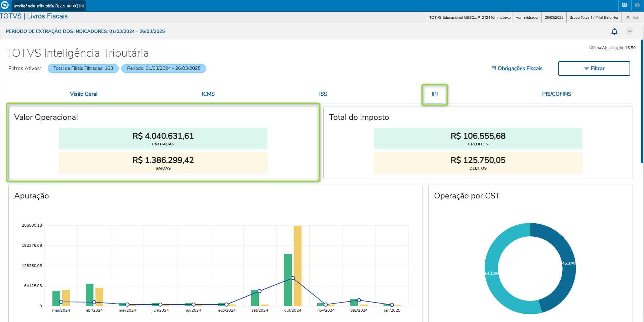Select the IPI tab
Image resolution: width=644 pixels, height=322 pixels.
(435, 94)
